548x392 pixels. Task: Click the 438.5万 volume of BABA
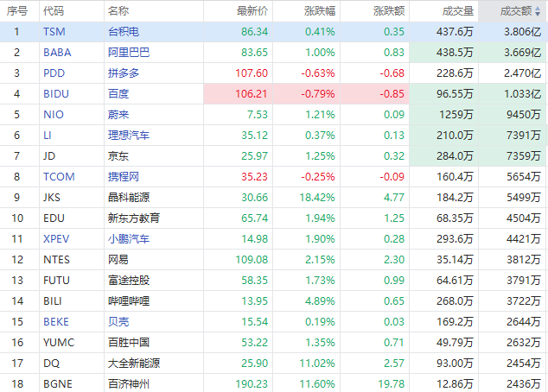coord(455,53)
